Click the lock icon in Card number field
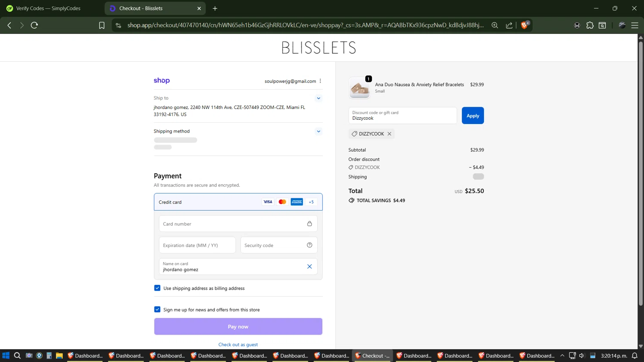The image size is (644, 362). click(310, 223)
